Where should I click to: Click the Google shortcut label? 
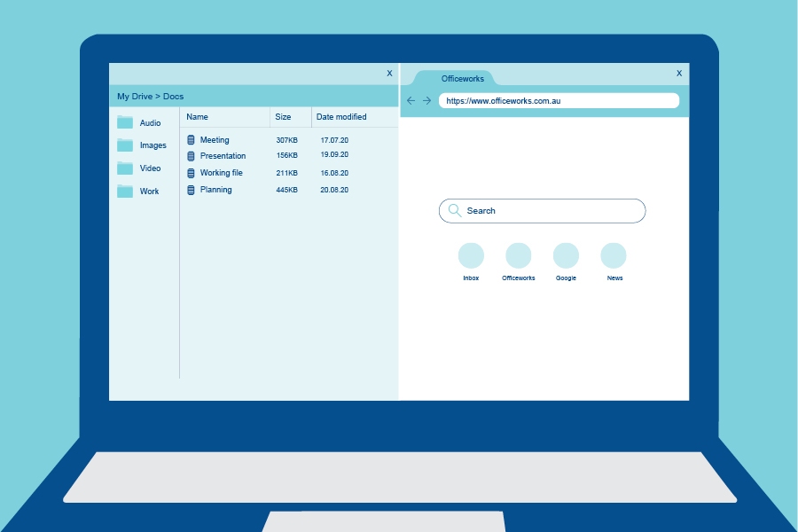tap(566, 278)
